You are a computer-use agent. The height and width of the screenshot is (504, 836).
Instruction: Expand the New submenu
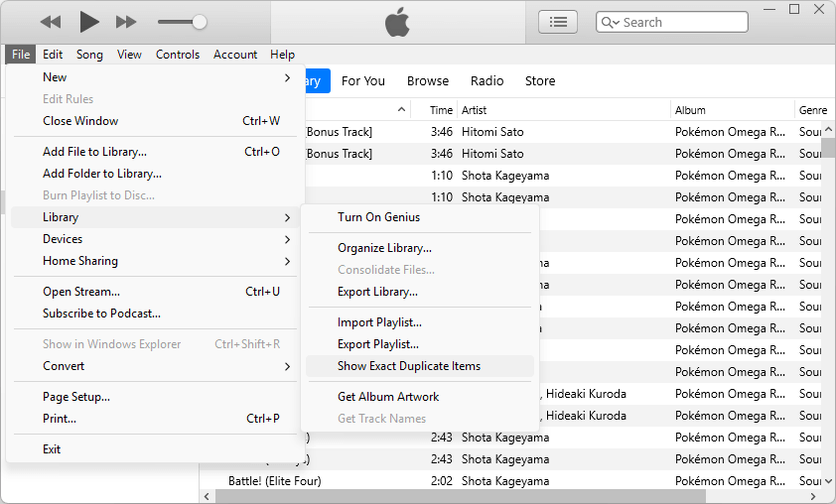coord(155,77)
